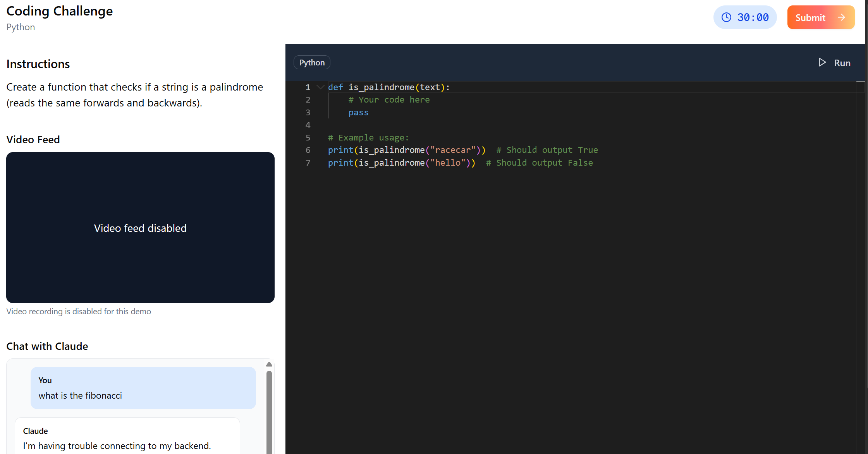868x454 pixels.
Task: Click the Python language badge in editor
Action: [x=312, y=63]
